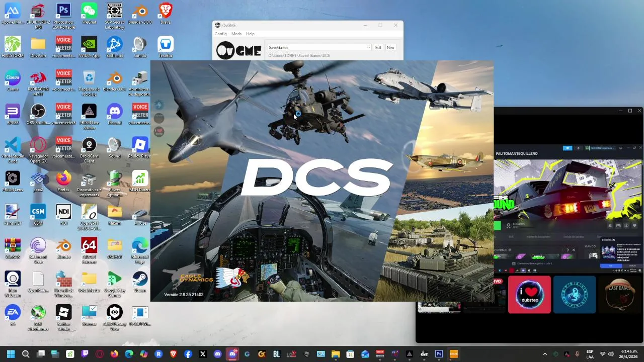
Task: Open SCP Secret Laboratory shortcut
Action: click(114, 16)
